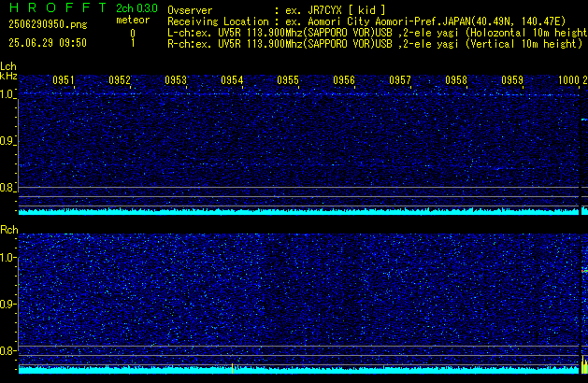
Task: Select the 0953 time marker
Action: point(176,80)
